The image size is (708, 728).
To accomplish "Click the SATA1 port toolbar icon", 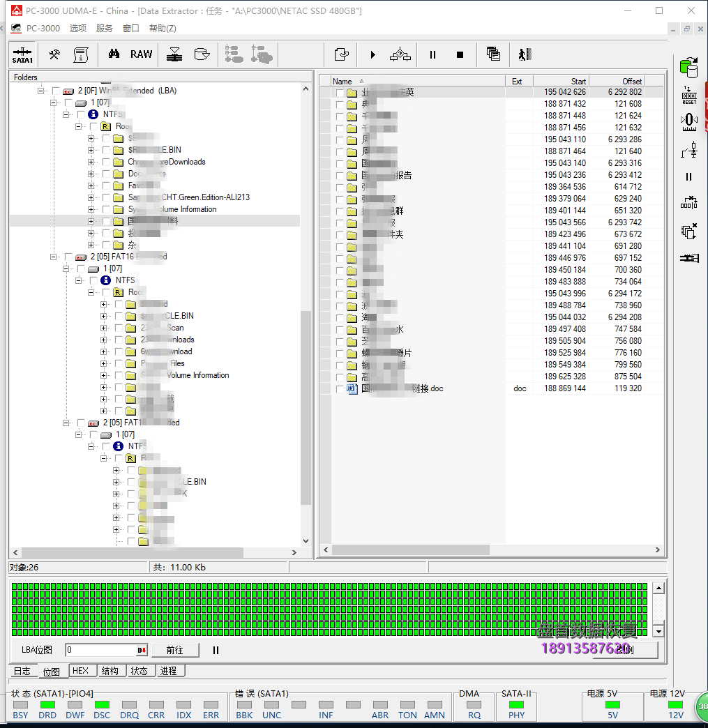I will [22, 55].
